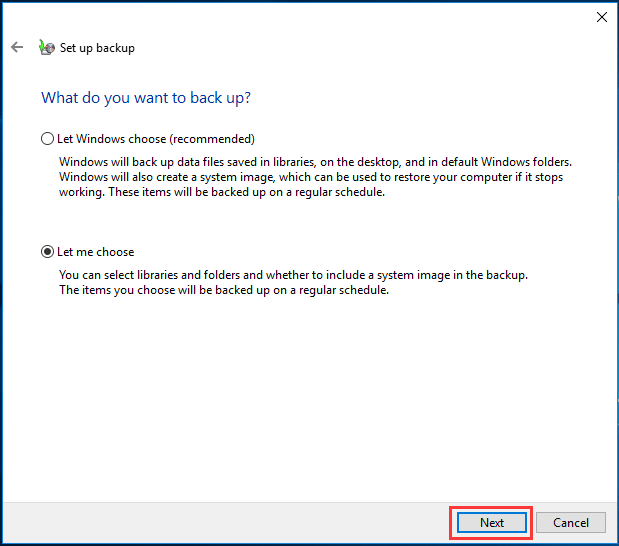Screen dimensions: 619x546
Task: Click the Set up backup wizard icon
Action: point(47,47)
